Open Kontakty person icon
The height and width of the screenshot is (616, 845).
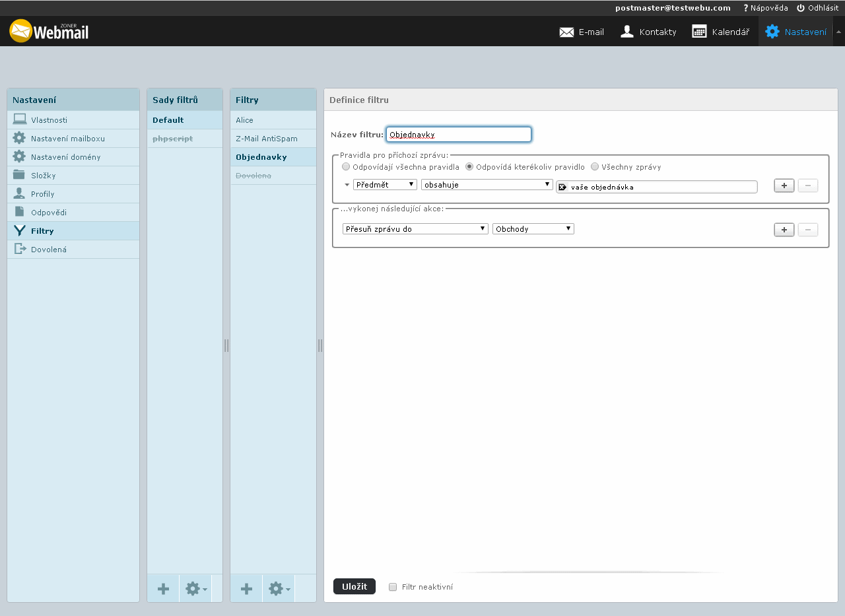pyautogui.click(x=627, y=32)
